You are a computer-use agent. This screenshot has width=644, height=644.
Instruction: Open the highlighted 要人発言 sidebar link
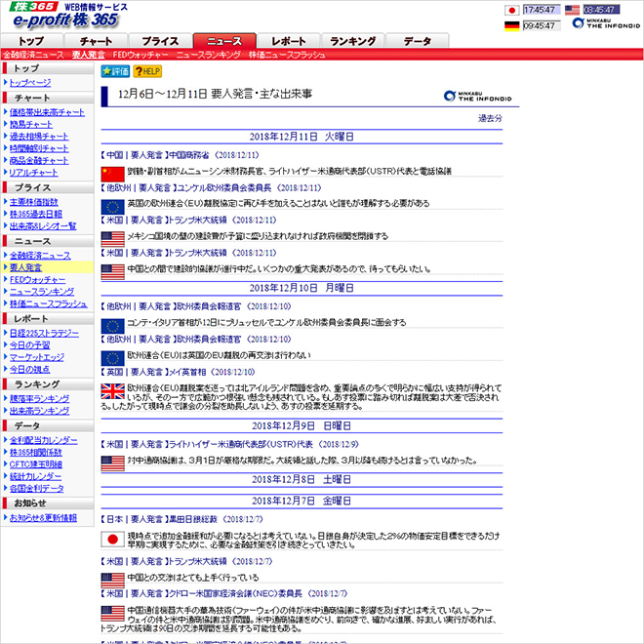26,267
